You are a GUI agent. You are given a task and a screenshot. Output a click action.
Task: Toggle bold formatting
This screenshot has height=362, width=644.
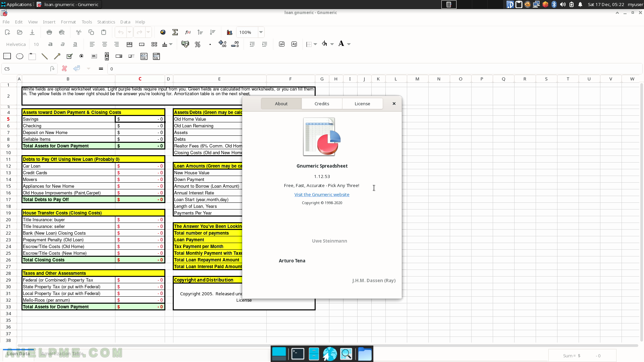(x=50, y=44)
